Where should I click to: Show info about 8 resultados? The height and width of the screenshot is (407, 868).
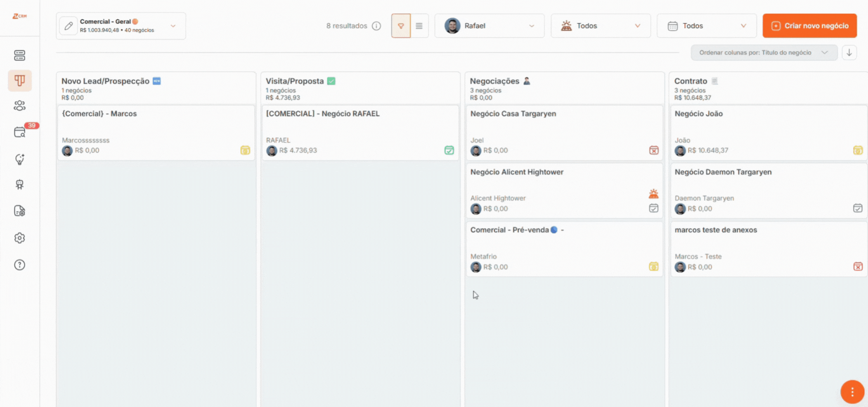(376, 26)
